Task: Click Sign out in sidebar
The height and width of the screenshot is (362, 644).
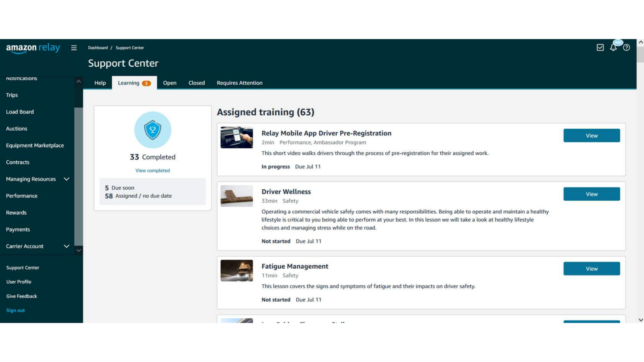Action: 15,310
